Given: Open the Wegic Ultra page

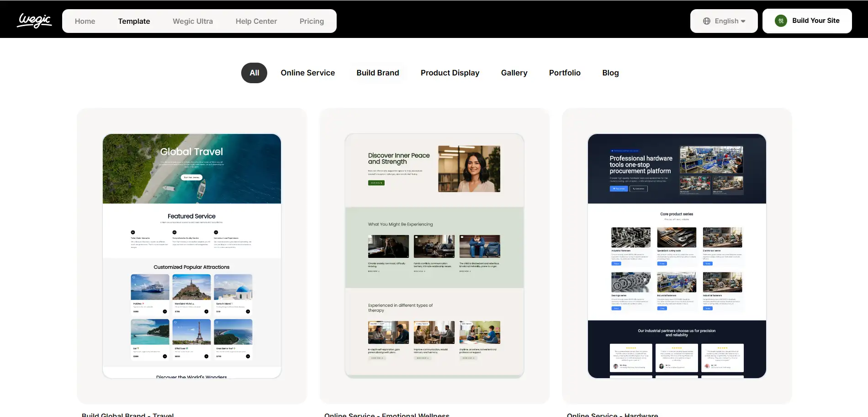Looking at the screenshot, I should point(192,21).
